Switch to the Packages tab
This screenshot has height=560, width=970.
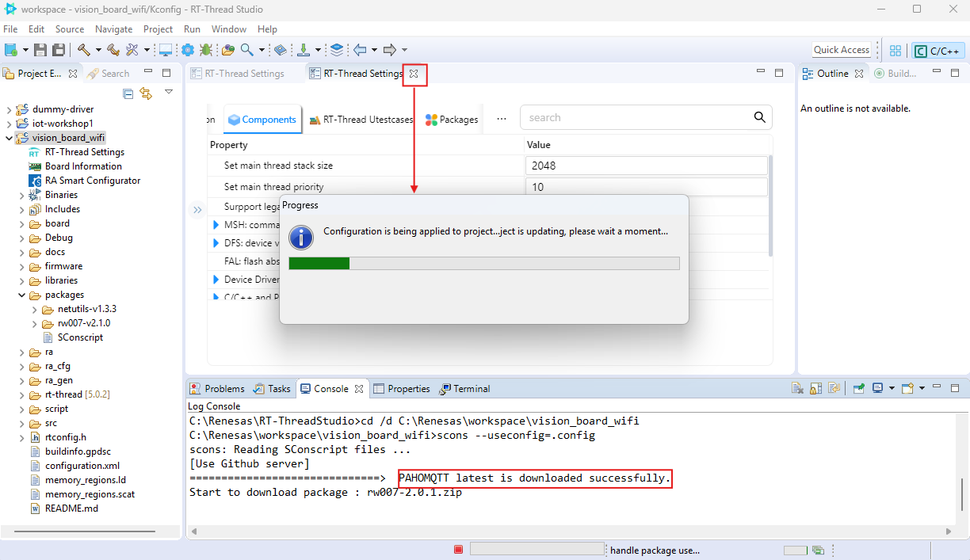coord(452,120)
